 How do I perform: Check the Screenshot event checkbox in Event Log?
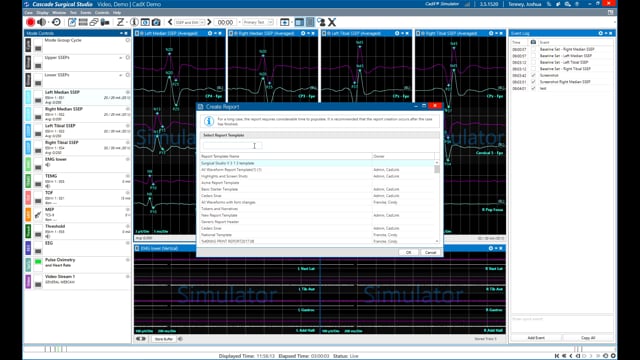coord(533,75)
